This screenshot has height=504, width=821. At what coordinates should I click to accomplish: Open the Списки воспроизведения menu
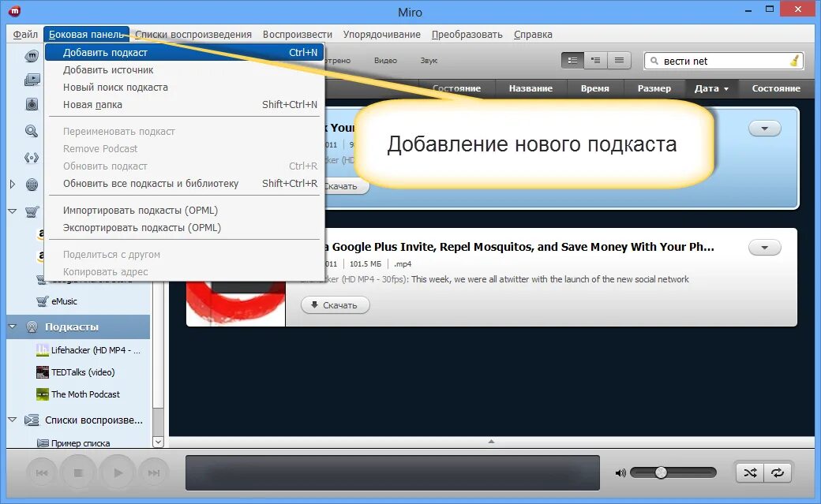pos(193,35)
